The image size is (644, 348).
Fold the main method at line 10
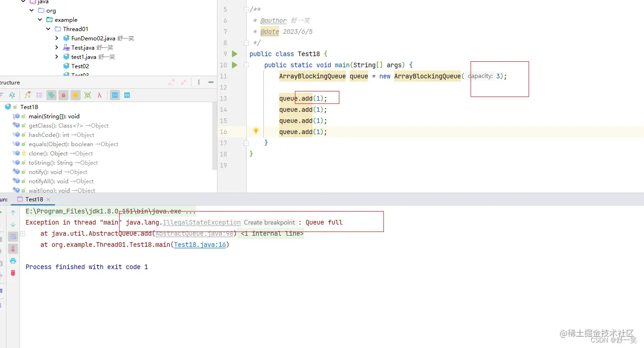[246, 65]
